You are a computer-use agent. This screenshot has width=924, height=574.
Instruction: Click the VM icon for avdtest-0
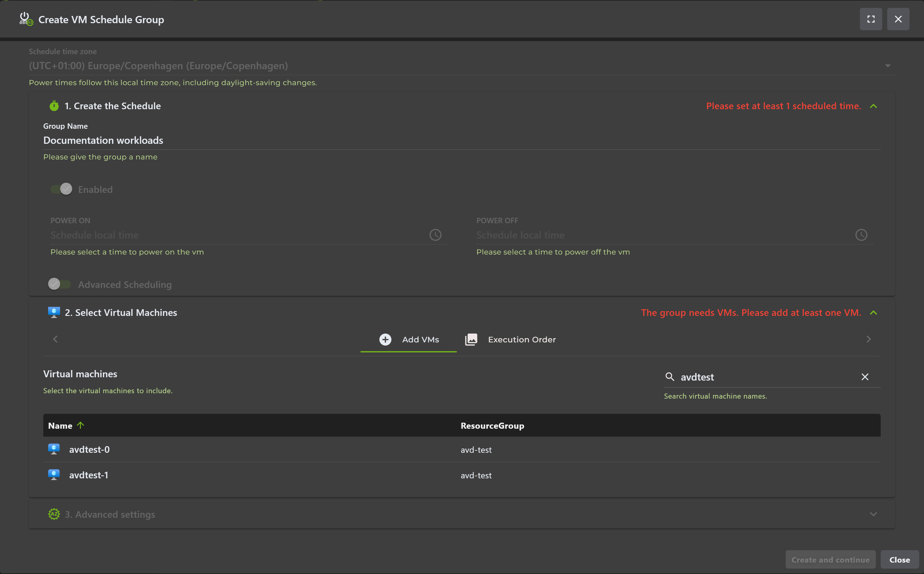[54, 449]
